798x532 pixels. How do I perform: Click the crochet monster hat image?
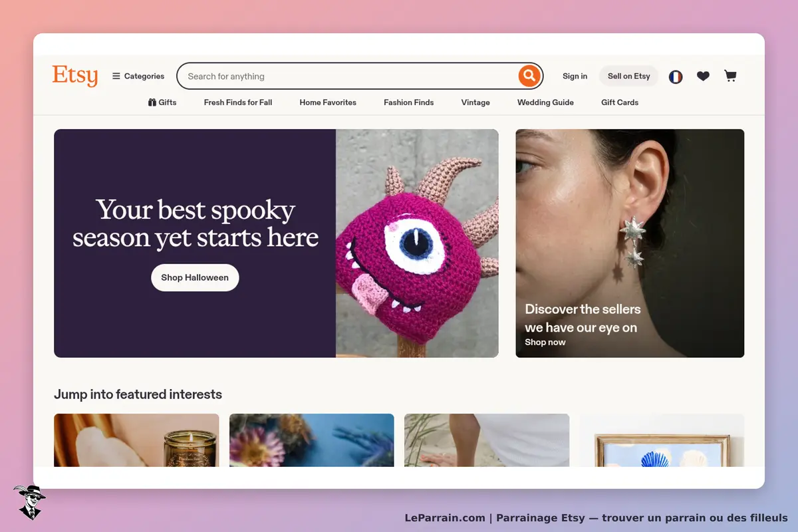tap(417, 243)
